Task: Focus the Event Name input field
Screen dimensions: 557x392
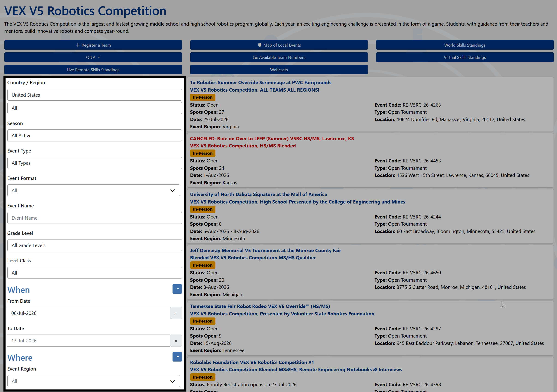Action: (x=94, y=218)
